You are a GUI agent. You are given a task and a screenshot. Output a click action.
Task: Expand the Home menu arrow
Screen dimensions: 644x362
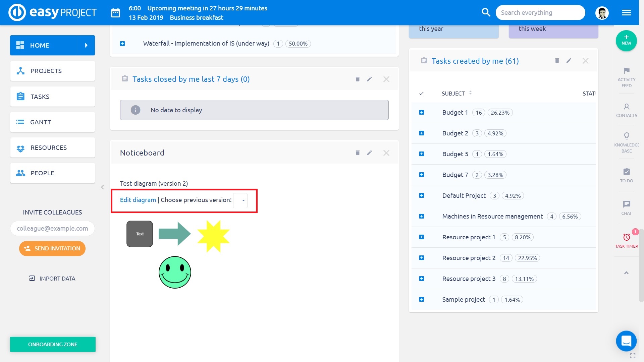(x=86, y=45)
